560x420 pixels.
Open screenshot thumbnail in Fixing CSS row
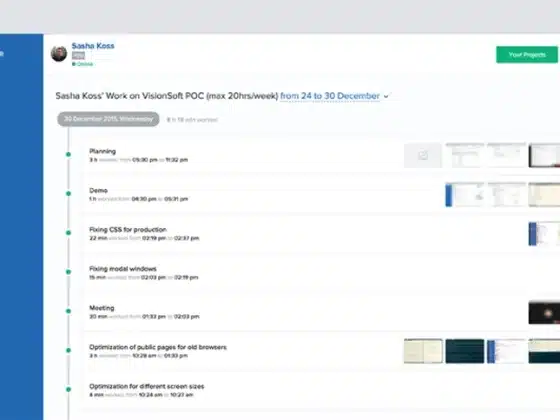coord(544,234)
